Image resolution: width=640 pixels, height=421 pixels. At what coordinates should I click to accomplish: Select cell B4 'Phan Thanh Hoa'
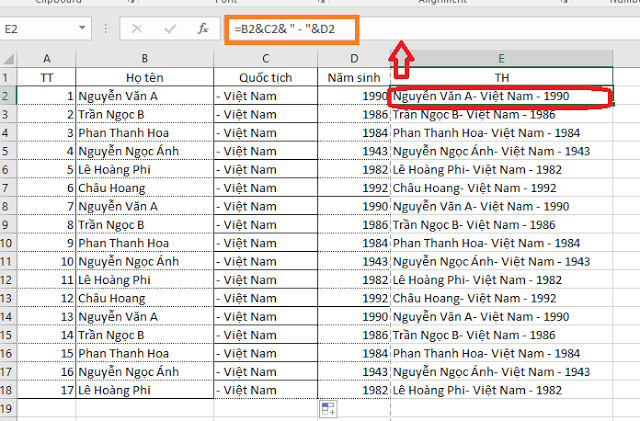pos(144,133)
